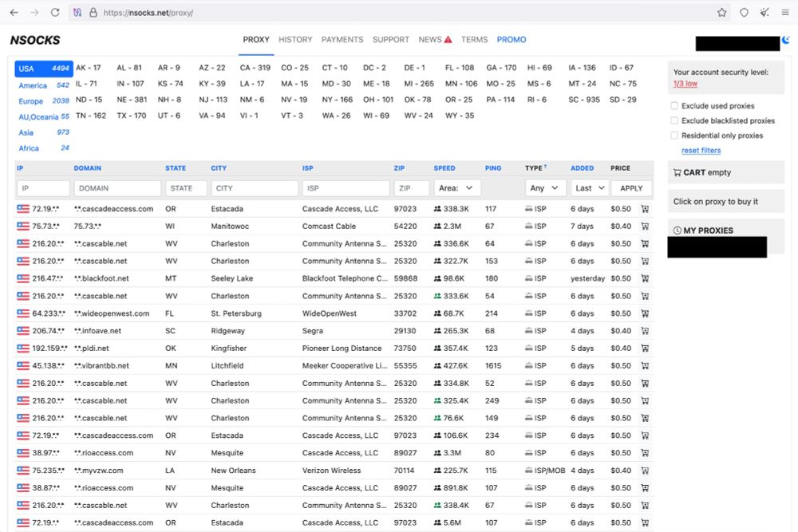Open browser shield icon in toolbar
Image resolution: width=798 pixels, height=532 pixels.
[x=744, y=13]
